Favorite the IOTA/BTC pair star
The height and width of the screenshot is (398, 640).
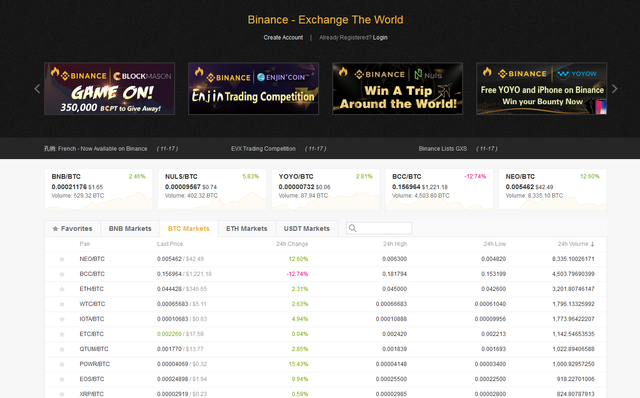pos(62,319)
